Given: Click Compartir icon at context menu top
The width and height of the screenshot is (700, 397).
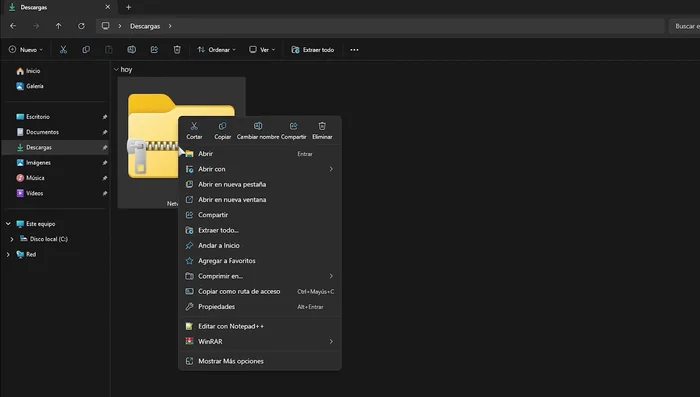Looking at the screenshot, I should point(293,131).
